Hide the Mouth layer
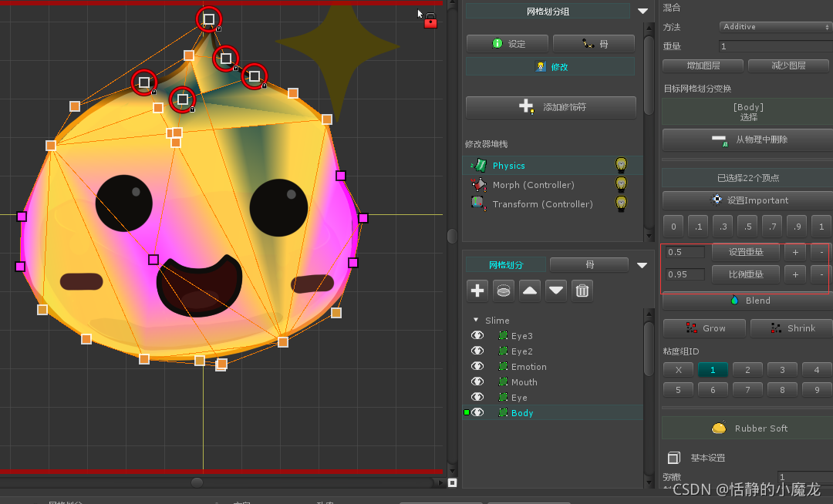This screenshot has height=504, width=833. [477, 381]
